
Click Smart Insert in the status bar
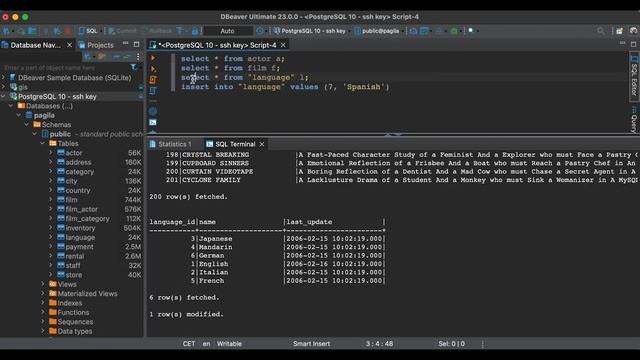click(311, 344)
